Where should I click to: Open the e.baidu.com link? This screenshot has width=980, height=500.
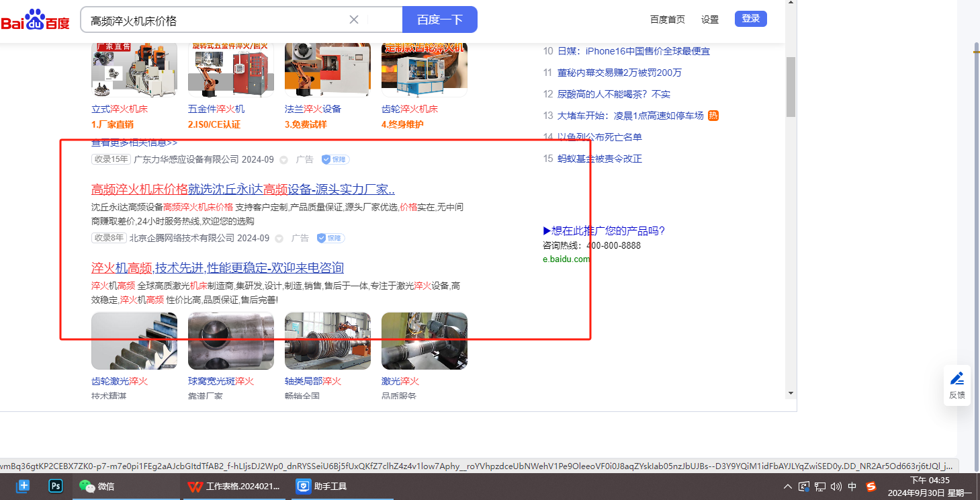(x=567, y=259)
